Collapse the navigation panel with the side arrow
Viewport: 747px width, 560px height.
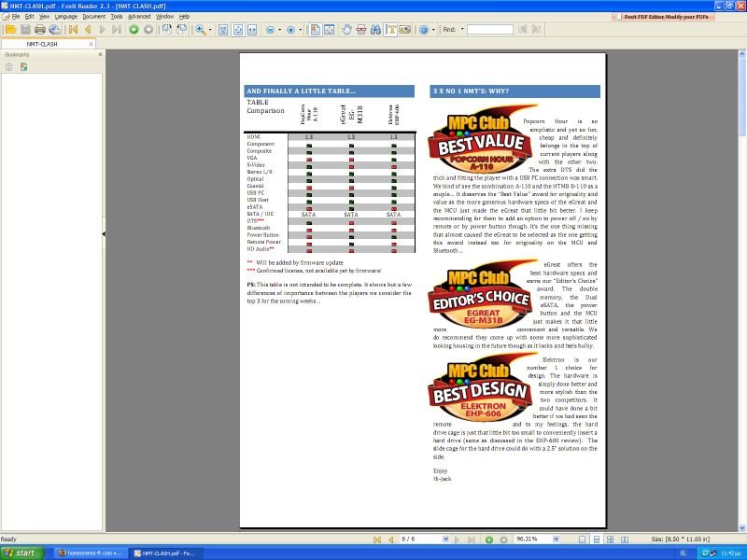coord(104,234)
